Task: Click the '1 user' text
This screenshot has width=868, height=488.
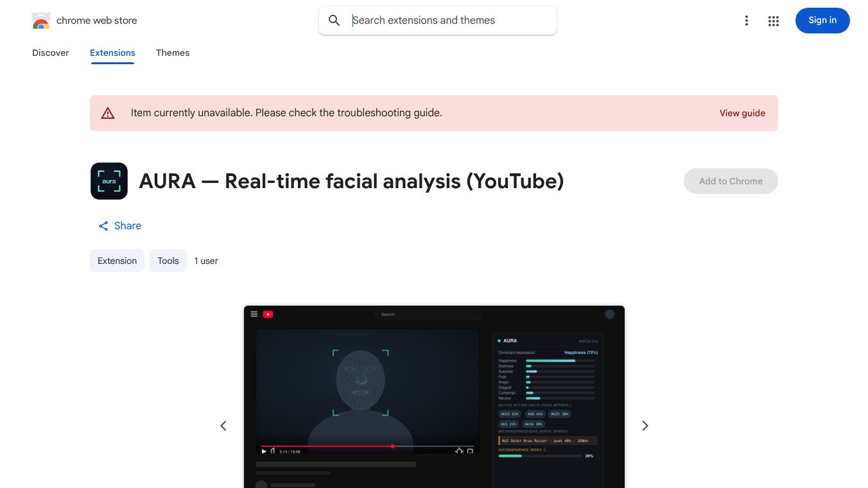Action: pyautogui.click(x=206, y=261)
